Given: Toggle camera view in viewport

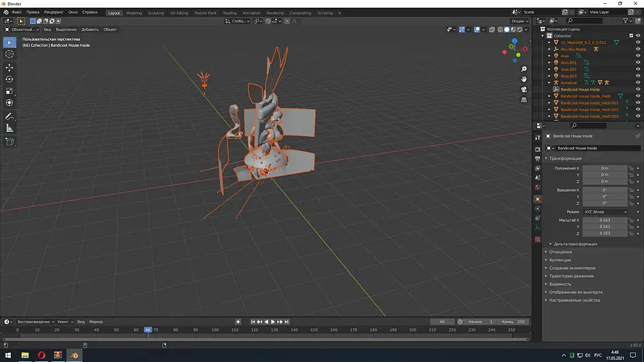Looking at the screenshot, I should pos(524,89).
